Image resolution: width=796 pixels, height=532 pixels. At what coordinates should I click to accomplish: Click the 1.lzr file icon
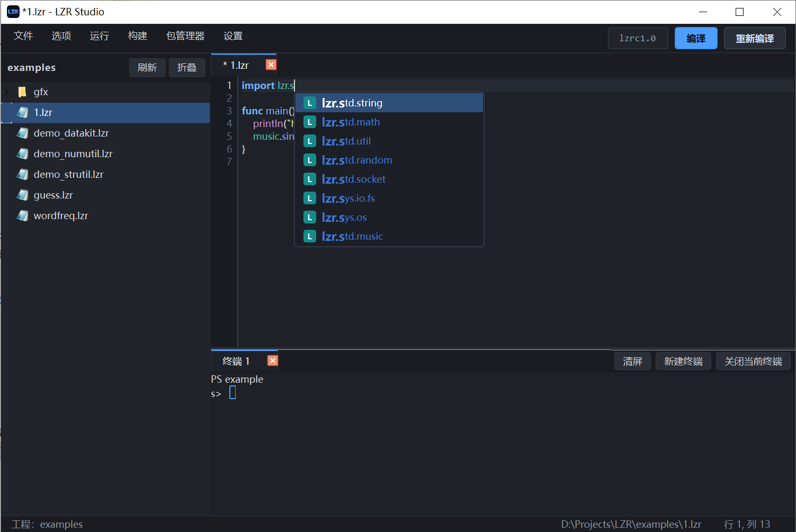22,112
